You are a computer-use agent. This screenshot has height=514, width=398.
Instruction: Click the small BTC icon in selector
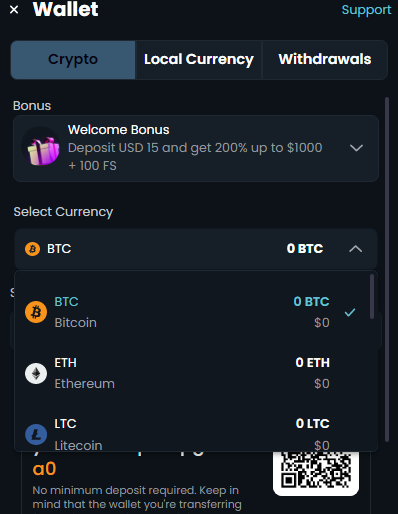tap(32, 249)
